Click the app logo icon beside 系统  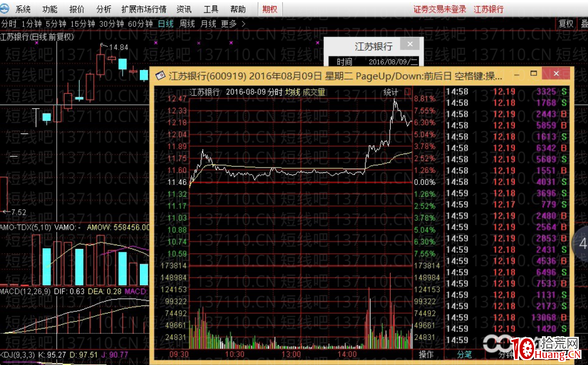[x=6, y=9]
